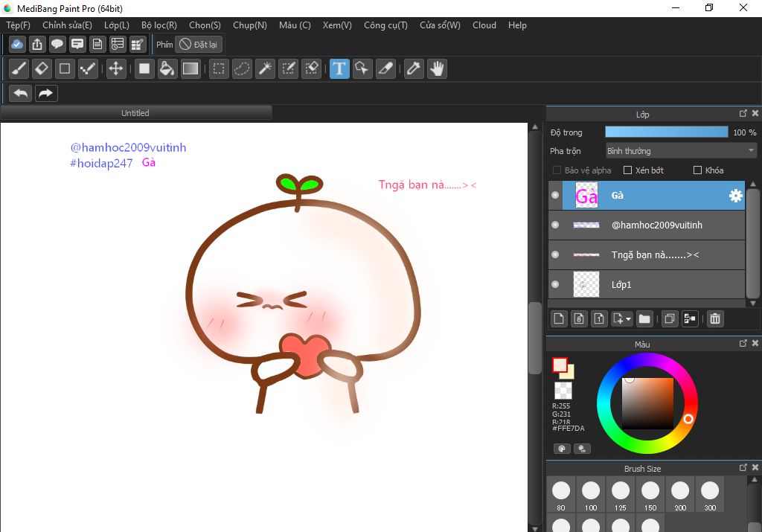Viewport: 762px width, 532px height.
Task: Select the Hand pan tool
Action: (438, 68)
